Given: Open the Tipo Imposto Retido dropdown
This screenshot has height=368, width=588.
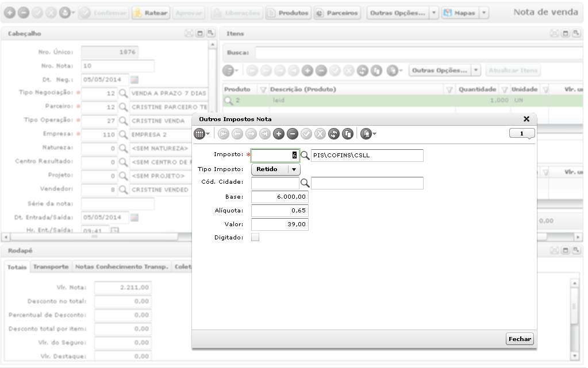Looking at the screenshot, I should (276, 169).
